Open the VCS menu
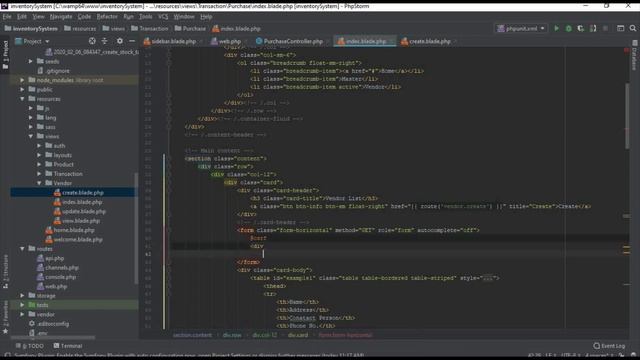 [163, 17]
